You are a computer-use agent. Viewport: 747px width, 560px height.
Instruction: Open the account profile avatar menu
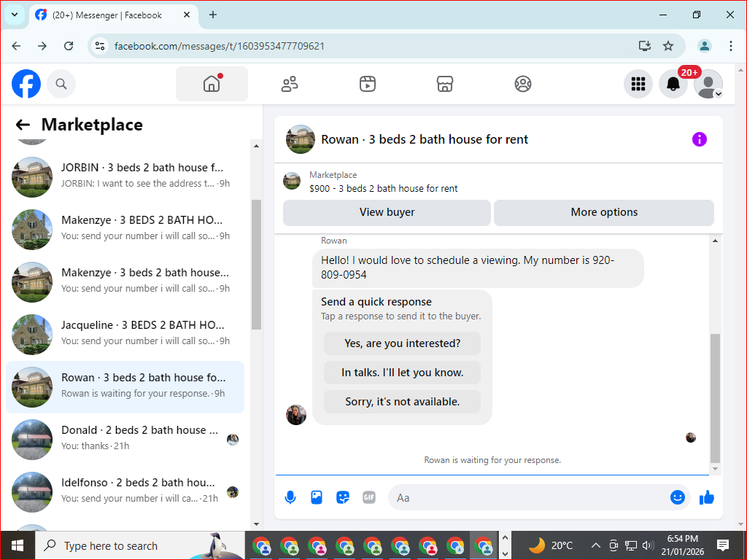(x=708, y=85)
